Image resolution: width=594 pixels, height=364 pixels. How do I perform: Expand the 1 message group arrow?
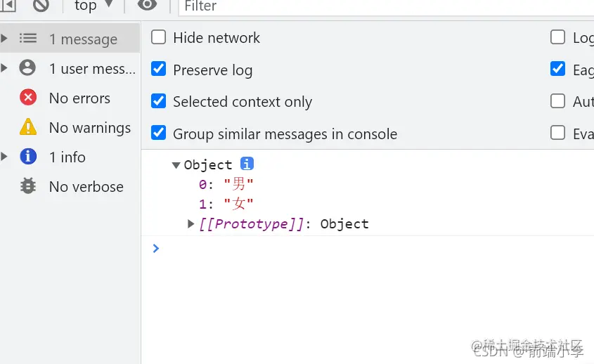coord(4,39)
